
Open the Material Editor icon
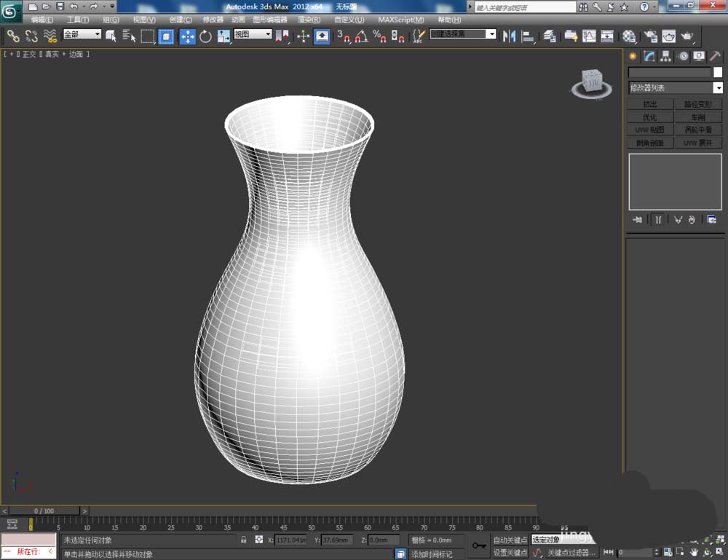coord(629,36)
